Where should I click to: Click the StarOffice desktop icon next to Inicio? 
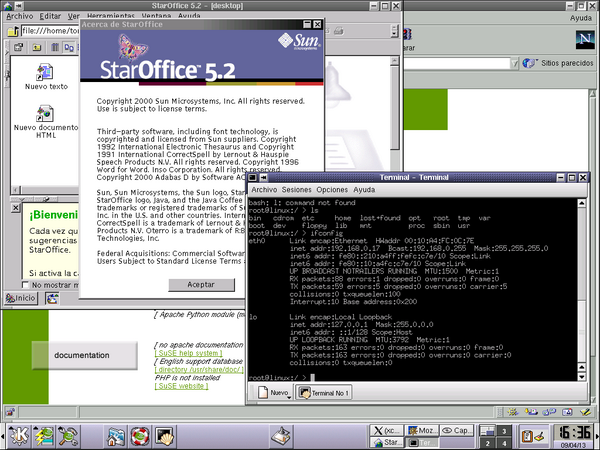(52, 298)
